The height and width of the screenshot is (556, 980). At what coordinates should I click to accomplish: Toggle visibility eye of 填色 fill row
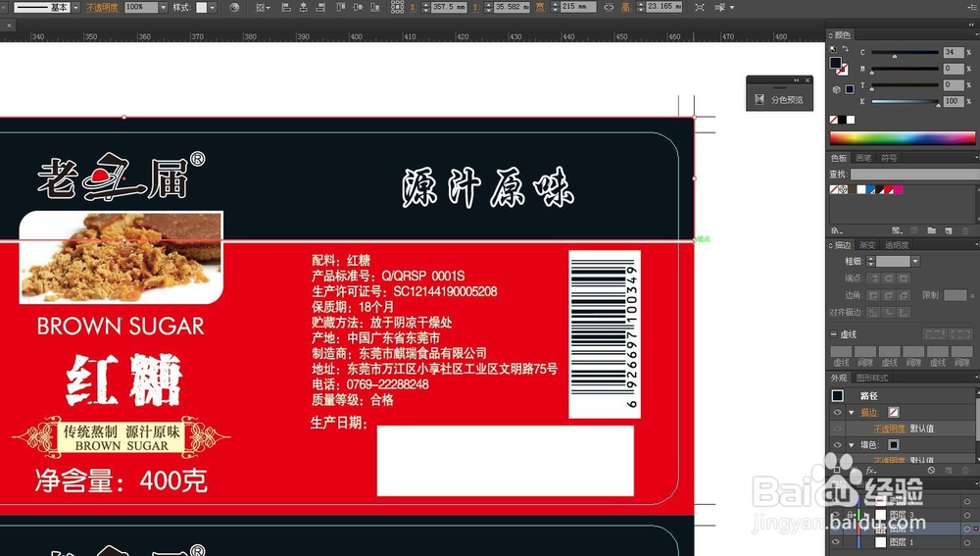837,444
